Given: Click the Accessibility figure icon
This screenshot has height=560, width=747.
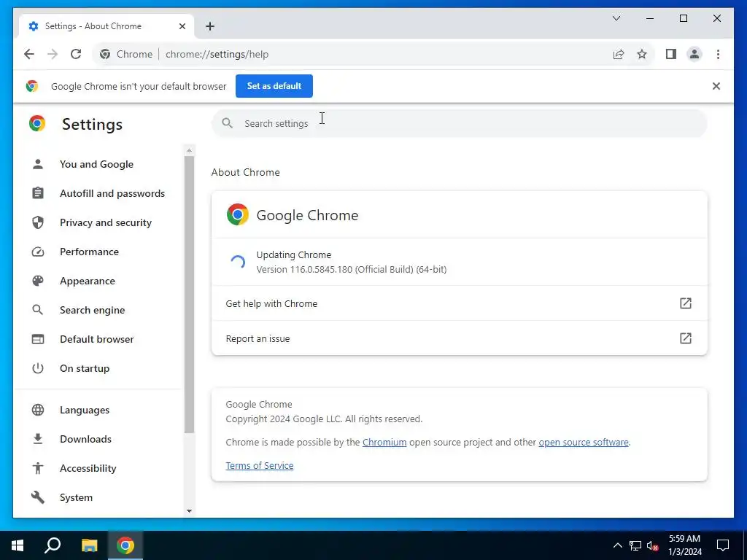Looking at the screenshot, I should (38, 468).
